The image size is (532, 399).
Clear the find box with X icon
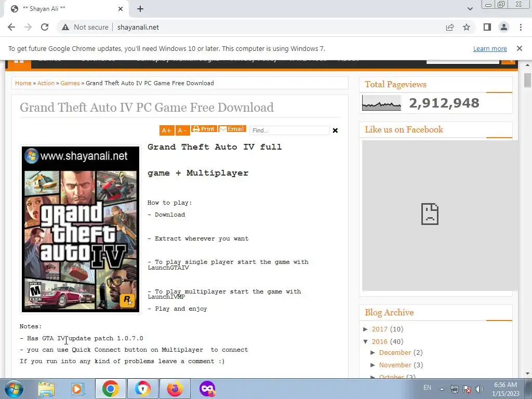click(x=335, y=130)
